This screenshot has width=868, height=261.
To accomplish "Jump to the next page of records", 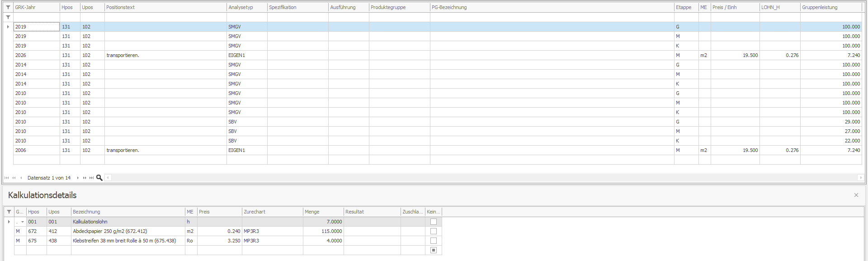I will pyautogui.click(x=85, y=178).
